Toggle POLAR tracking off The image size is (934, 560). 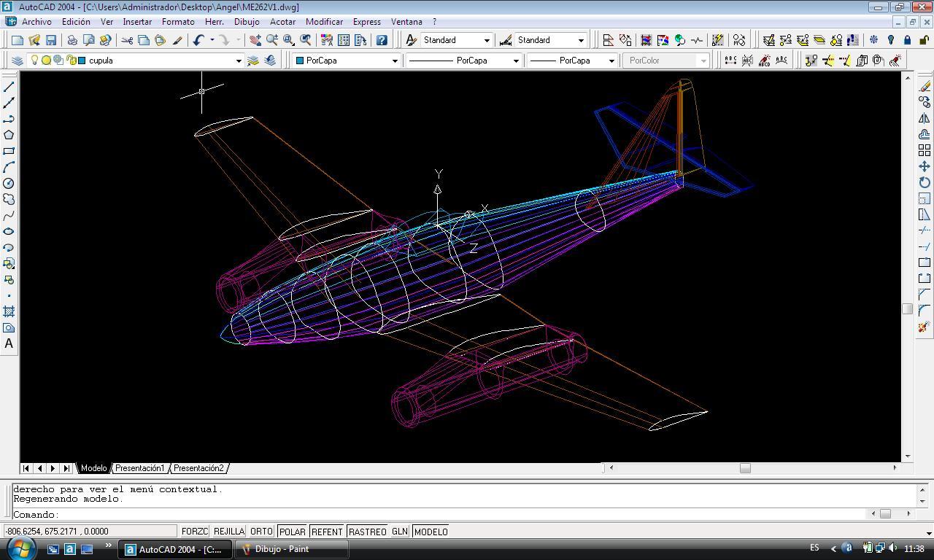tap(292, 532)
